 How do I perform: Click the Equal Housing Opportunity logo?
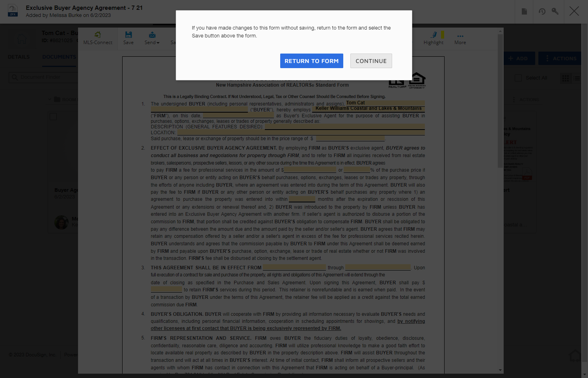pyautogui.click(x=417, y=80)
